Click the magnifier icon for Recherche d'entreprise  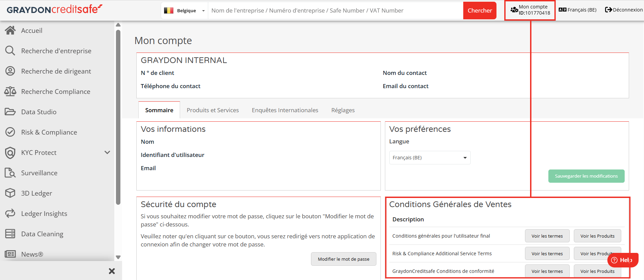pyautogui.click(x=10, y=51)
